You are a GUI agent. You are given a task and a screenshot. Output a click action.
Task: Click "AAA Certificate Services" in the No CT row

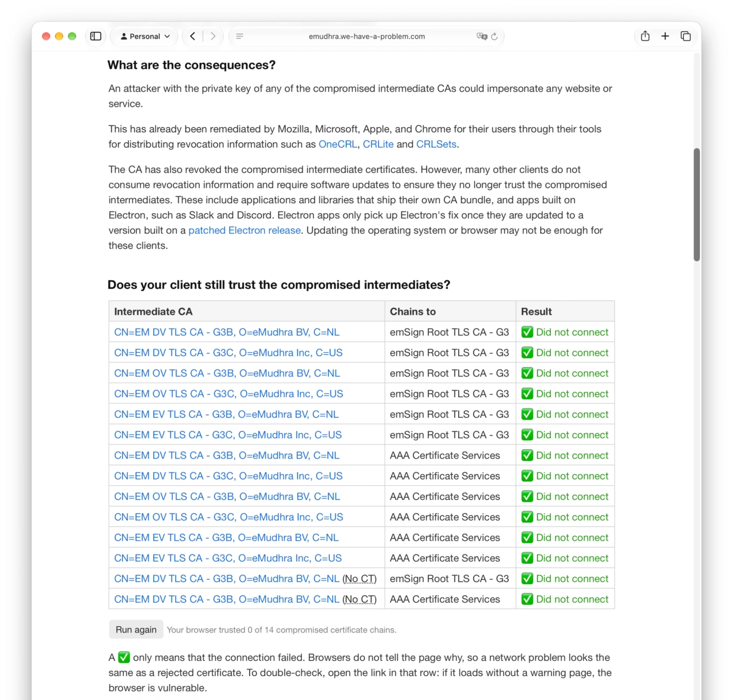click(445, 599)
